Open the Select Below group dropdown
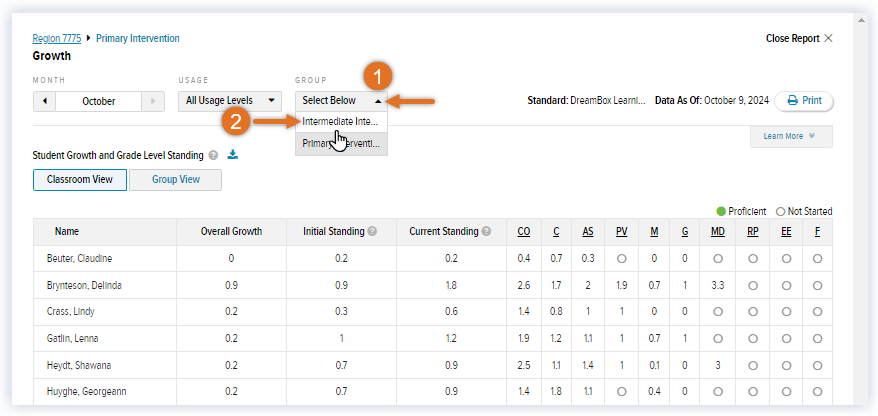This screenshot has height=416, width=878. pos(341,100)
